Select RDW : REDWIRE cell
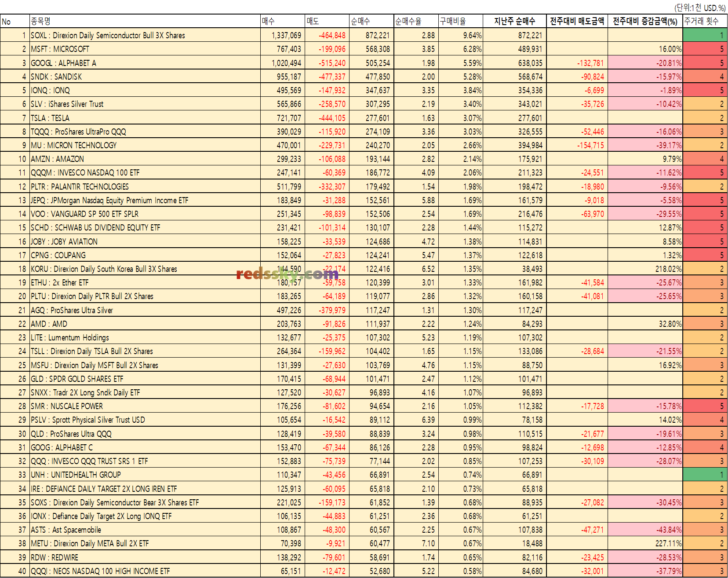The height and width of the screenshot is (578, 728). [x=145, y=557]
